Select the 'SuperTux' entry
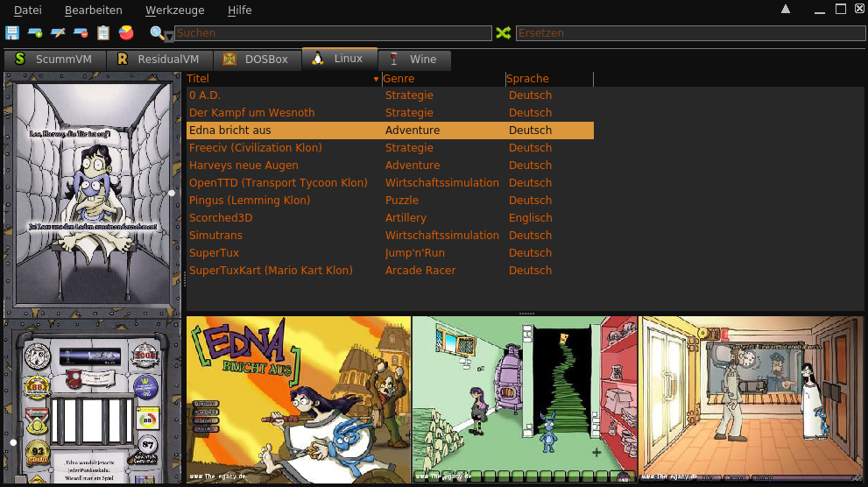868x487 pixels. tap(390, 253)
